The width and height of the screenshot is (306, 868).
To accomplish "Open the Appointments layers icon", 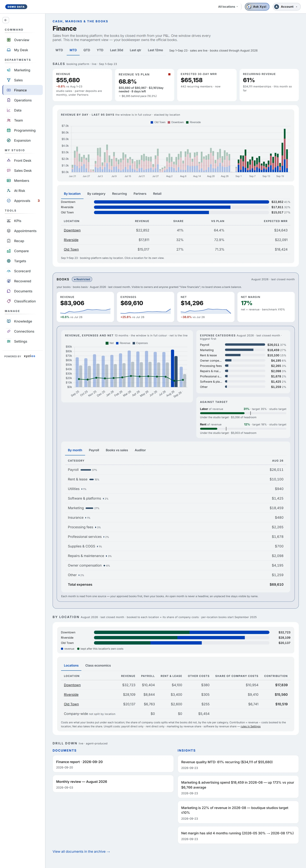I will click(9, 231).
